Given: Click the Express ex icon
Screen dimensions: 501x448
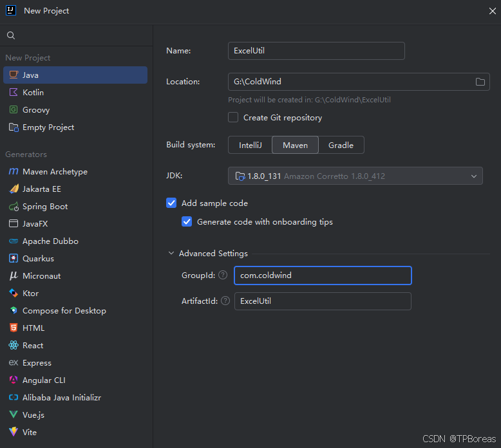Looking at the screenshot, I should [14, 363].
